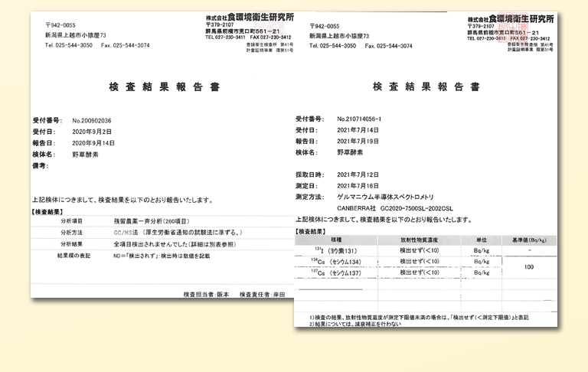Image resolution: width=588 pixels, height=372 pixels.
Task: Click right report's postal code 〒942-0055
Action: tap(325, 26)
